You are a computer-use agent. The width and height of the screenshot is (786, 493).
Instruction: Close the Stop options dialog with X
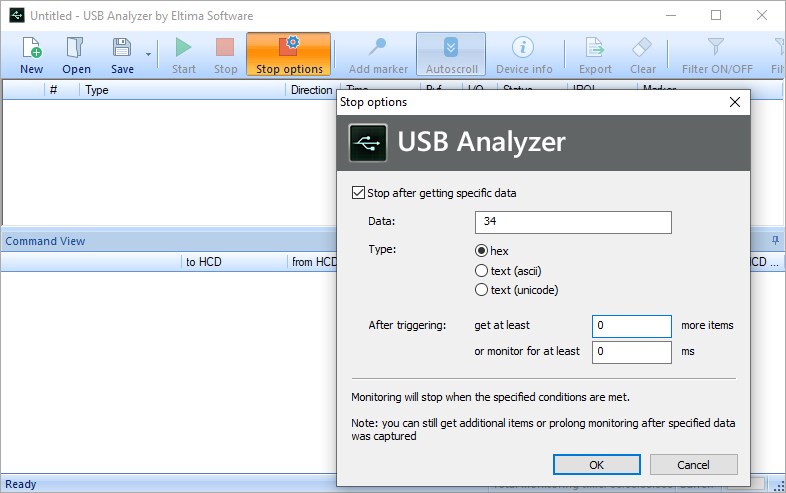coord(735,102)
